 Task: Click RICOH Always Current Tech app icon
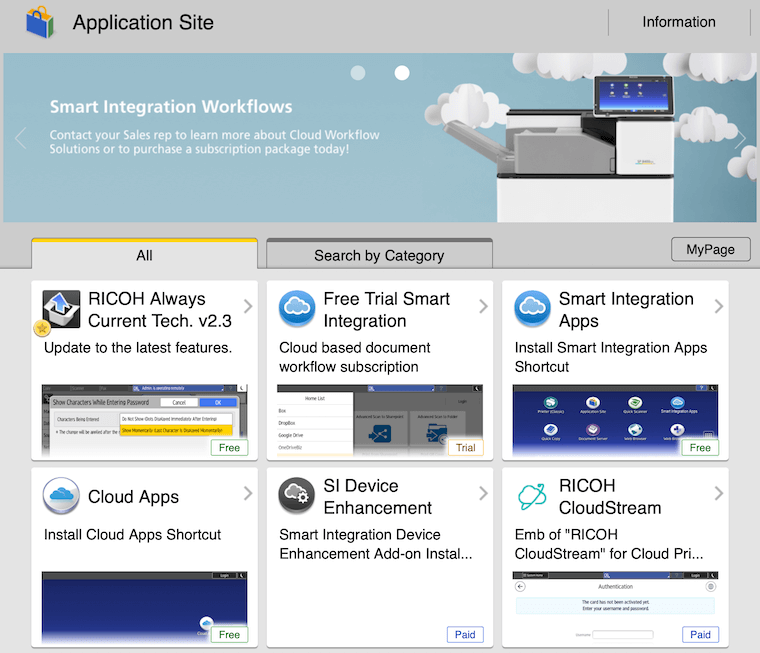point(61,309)
